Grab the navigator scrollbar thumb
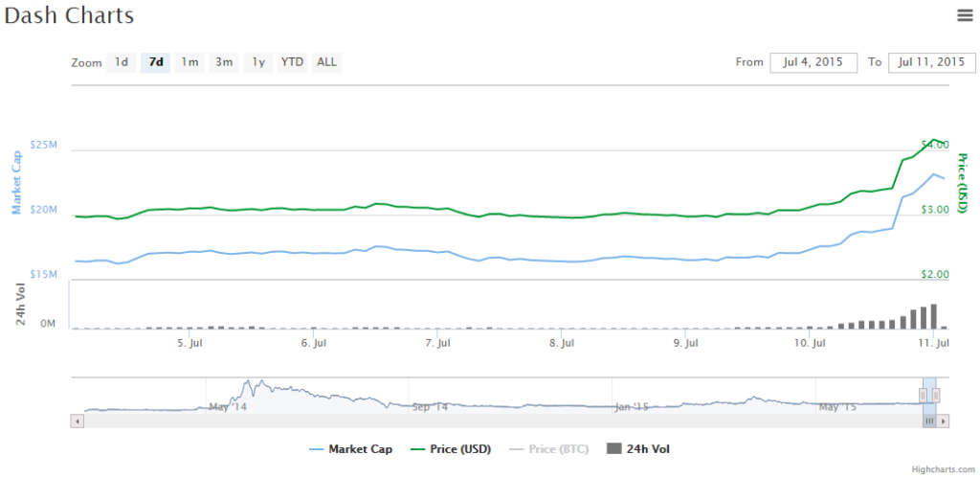 [x=929, y=421]
